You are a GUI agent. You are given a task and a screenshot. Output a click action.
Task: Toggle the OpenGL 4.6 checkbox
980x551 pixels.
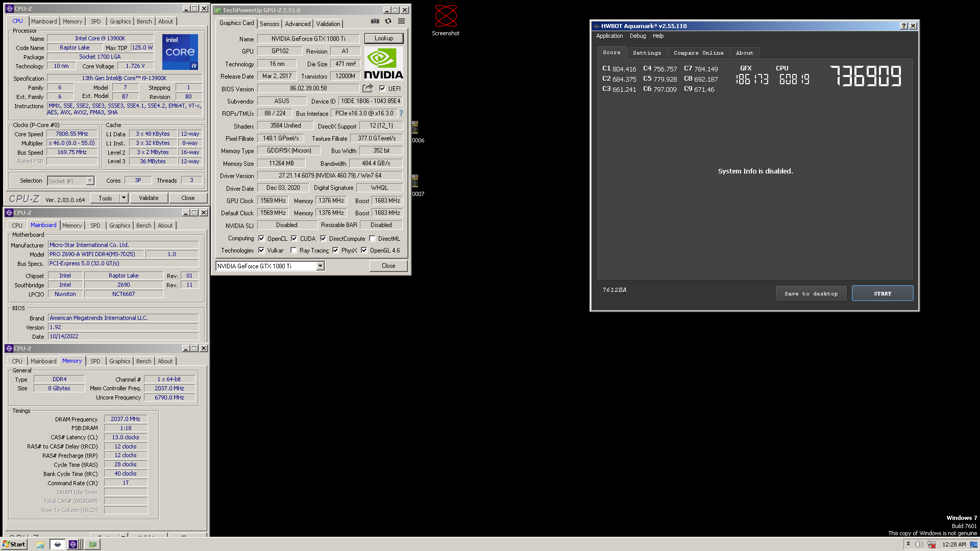point(364,250)
